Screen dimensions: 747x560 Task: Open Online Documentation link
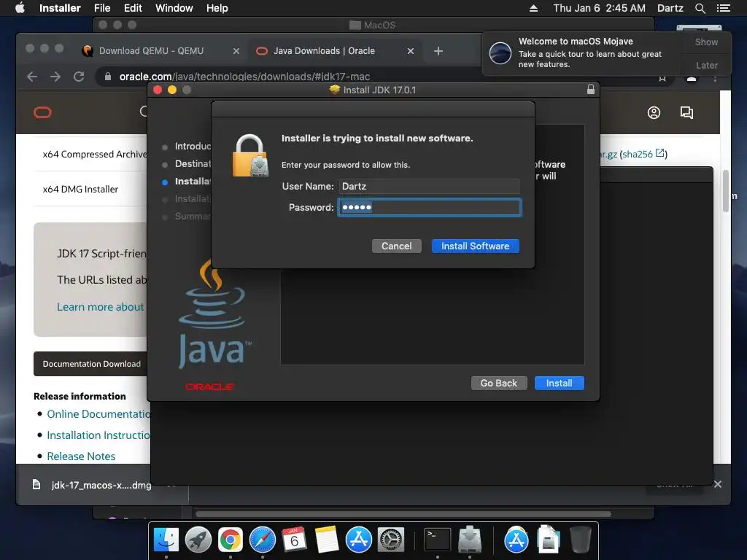tap(98, 414)
